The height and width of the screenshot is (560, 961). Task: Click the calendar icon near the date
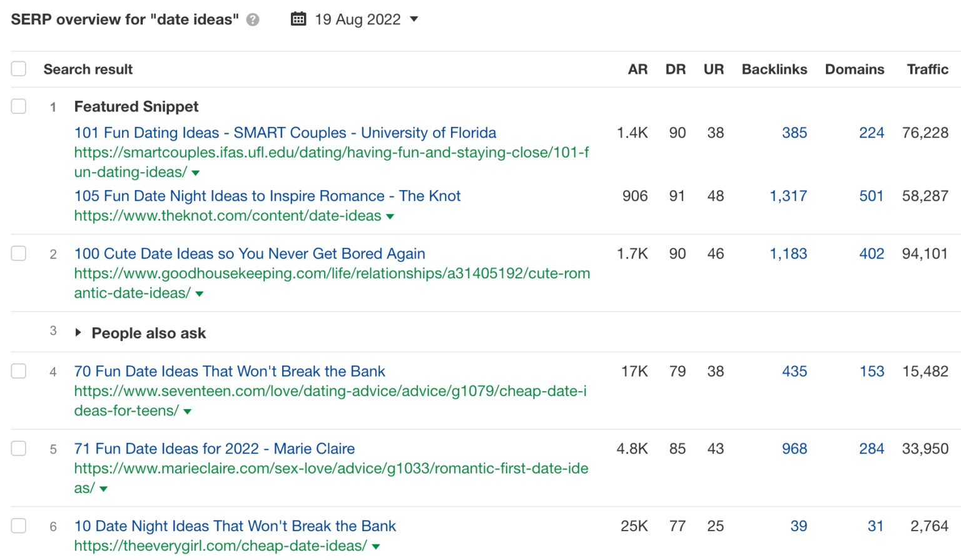[x=298, y=19]
